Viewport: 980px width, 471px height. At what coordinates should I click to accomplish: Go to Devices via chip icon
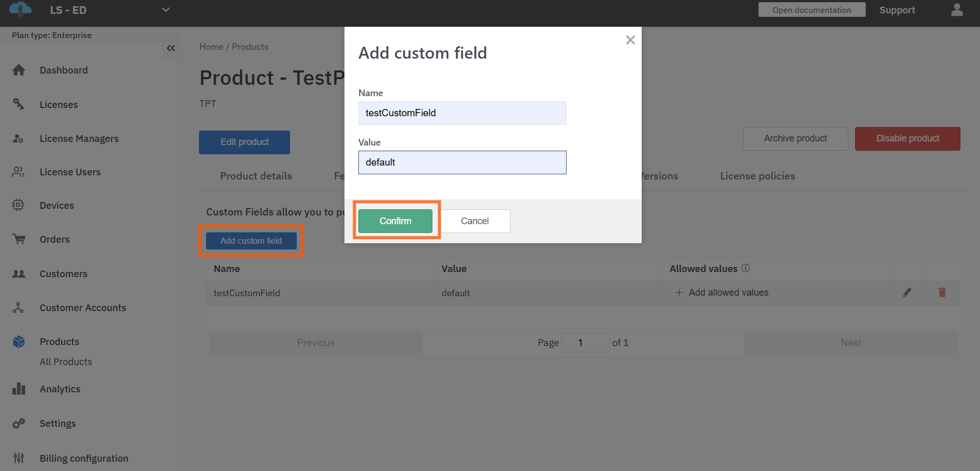pos(19,205)
